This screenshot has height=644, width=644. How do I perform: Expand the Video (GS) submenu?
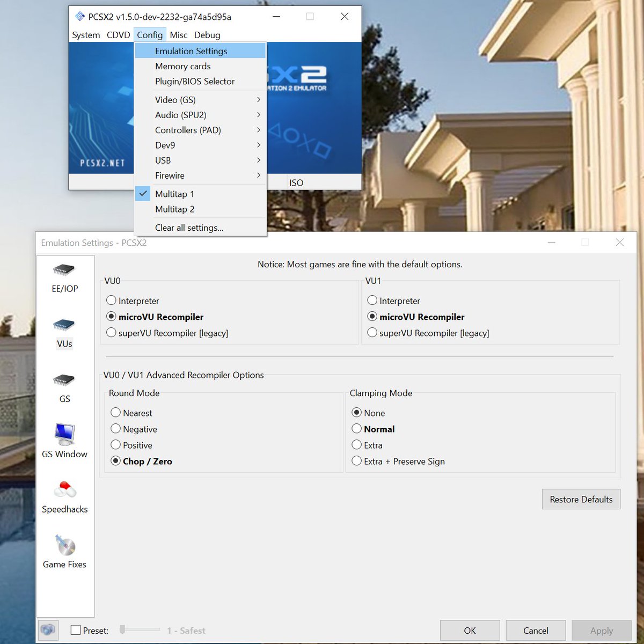[200, 100]
